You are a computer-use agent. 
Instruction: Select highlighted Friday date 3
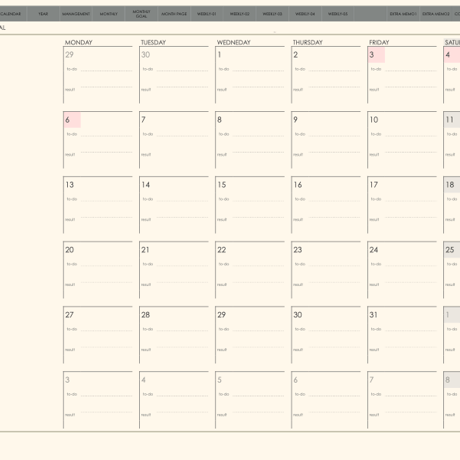pyautogui.click(x=376, y=55)
